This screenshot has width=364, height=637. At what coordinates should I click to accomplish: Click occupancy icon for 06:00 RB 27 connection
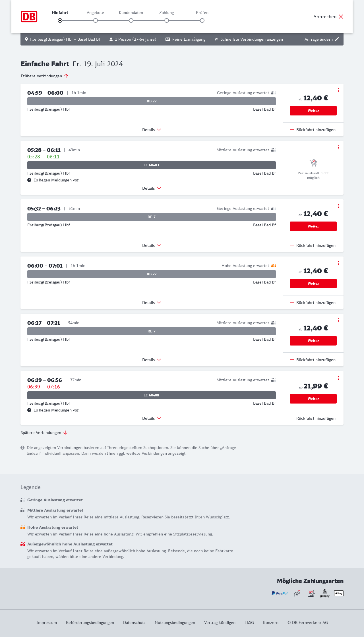(274, 266)
